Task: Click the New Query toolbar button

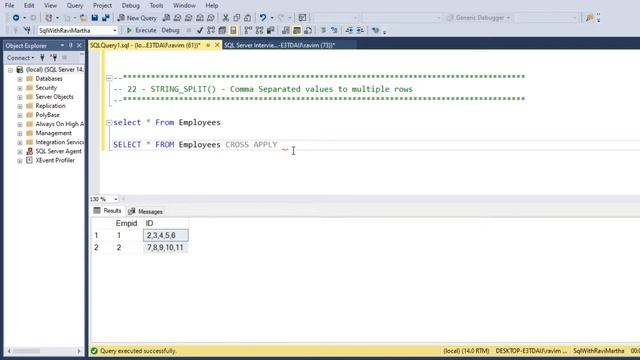Action: pos(137,18)
